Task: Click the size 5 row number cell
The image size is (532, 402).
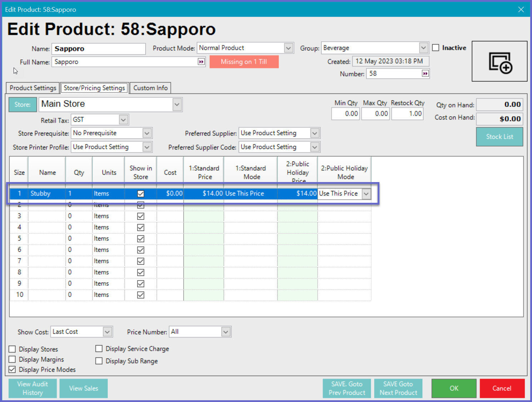Action: [x=19, y=238]
